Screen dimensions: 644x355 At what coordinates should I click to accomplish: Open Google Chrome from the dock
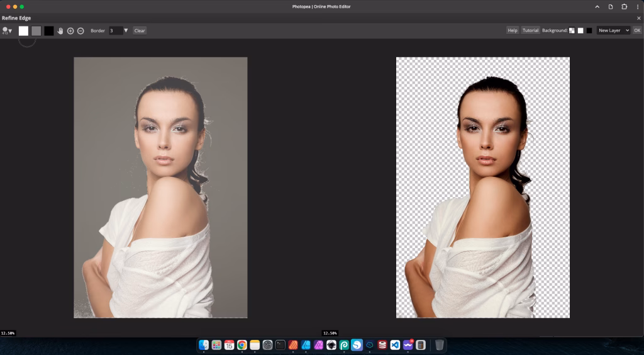click(x=242, y=345)
